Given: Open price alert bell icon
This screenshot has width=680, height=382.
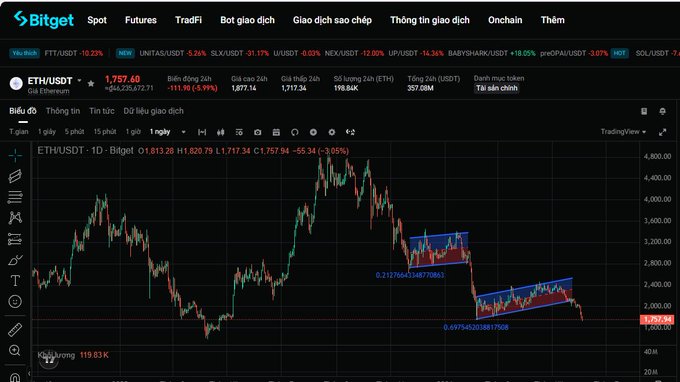Looking at the screenshot, I should click(662, 111).
